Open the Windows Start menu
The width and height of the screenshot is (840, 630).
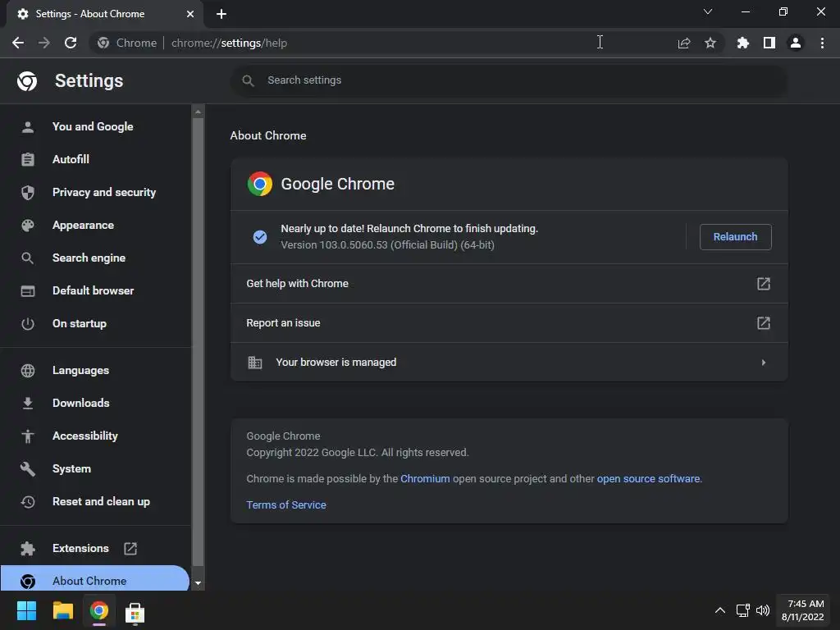tap(26, 610)
